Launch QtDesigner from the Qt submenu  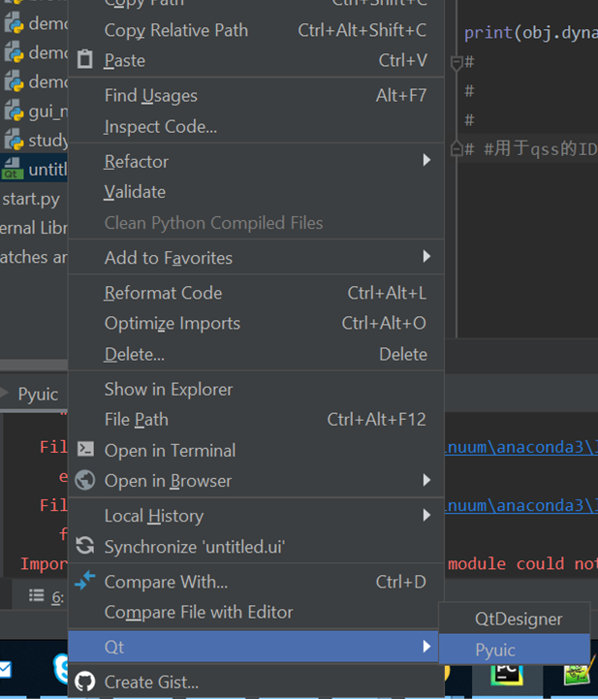click(515, 619)
